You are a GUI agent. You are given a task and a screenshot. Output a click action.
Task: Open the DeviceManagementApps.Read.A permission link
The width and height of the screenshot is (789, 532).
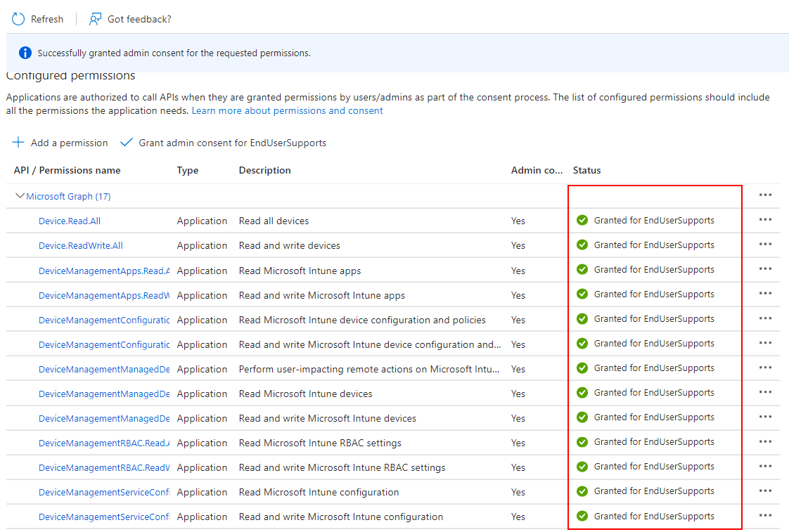[x=104, y=271]
